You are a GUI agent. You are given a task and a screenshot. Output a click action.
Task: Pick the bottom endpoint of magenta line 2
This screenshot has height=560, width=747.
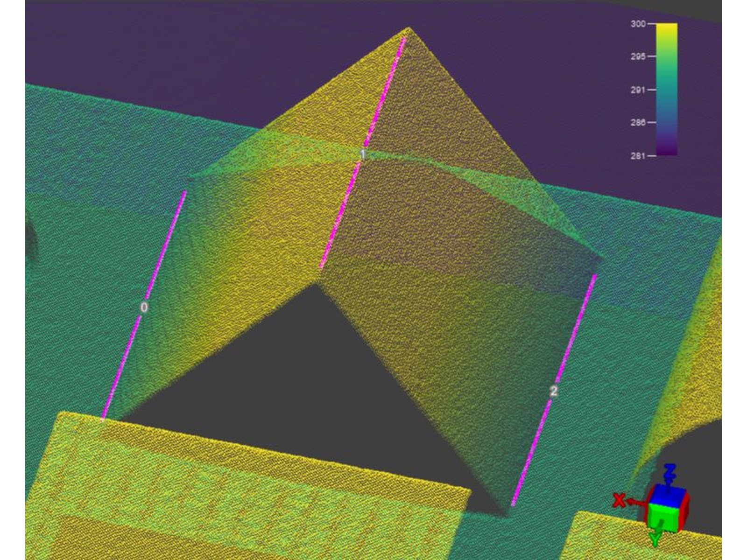click(x=513, y=504)
